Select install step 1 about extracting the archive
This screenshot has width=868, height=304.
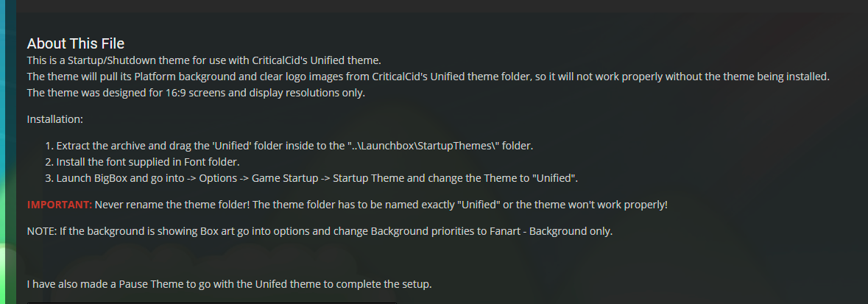click(289, 146)
